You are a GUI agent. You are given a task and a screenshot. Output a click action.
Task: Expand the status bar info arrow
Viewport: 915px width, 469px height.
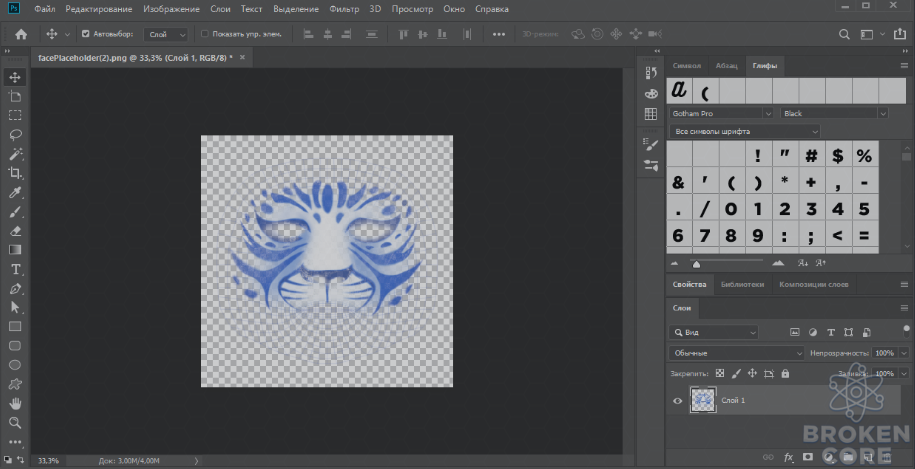pyautogui.click(x=197, y=461)
